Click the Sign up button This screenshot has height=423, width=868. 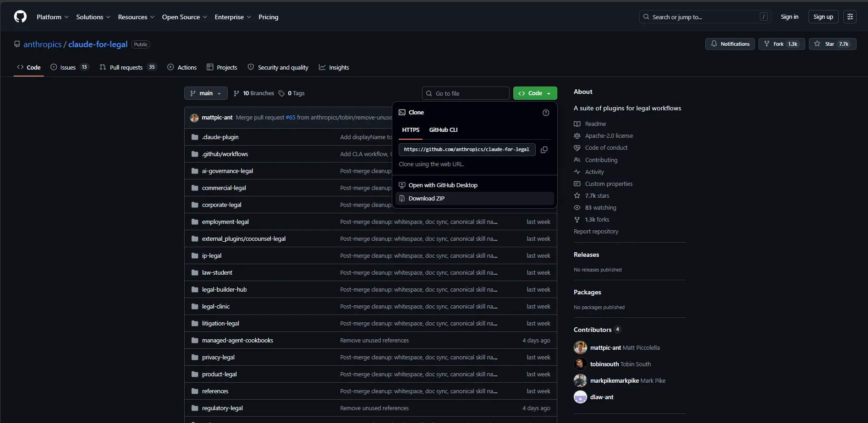(823, 17)
